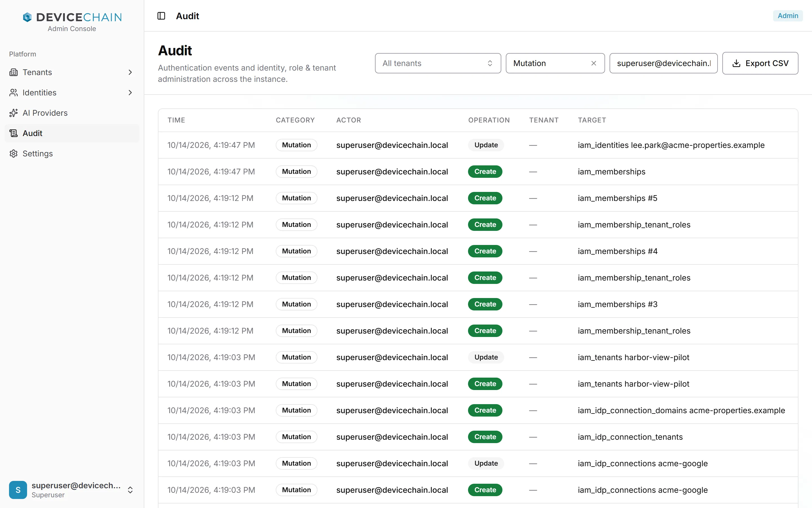Viewport: 812px width, 508px height.
Task: Click the superuser avatar S
Action: [x=18, y=490]
